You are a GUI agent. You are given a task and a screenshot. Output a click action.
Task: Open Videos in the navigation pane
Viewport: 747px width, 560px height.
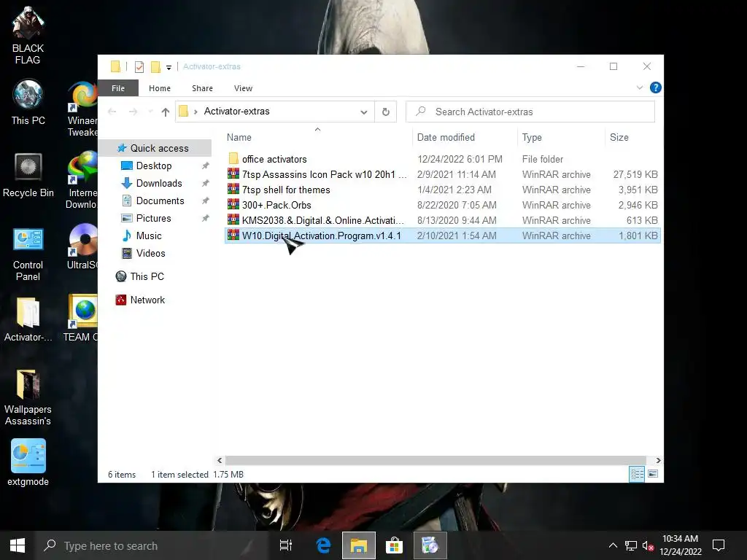150,253
